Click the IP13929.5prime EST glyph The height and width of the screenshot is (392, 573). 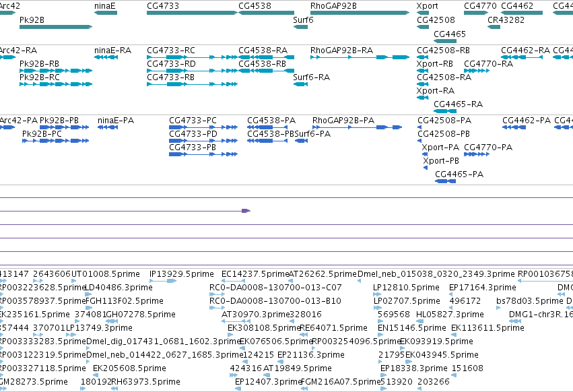pyautogui.click(x=163, y=281)
